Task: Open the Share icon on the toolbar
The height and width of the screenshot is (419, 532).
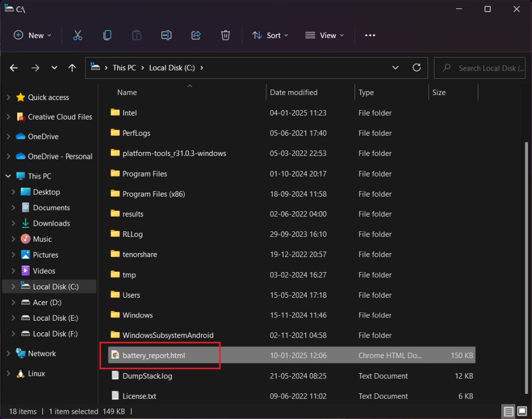Action: 196,35
